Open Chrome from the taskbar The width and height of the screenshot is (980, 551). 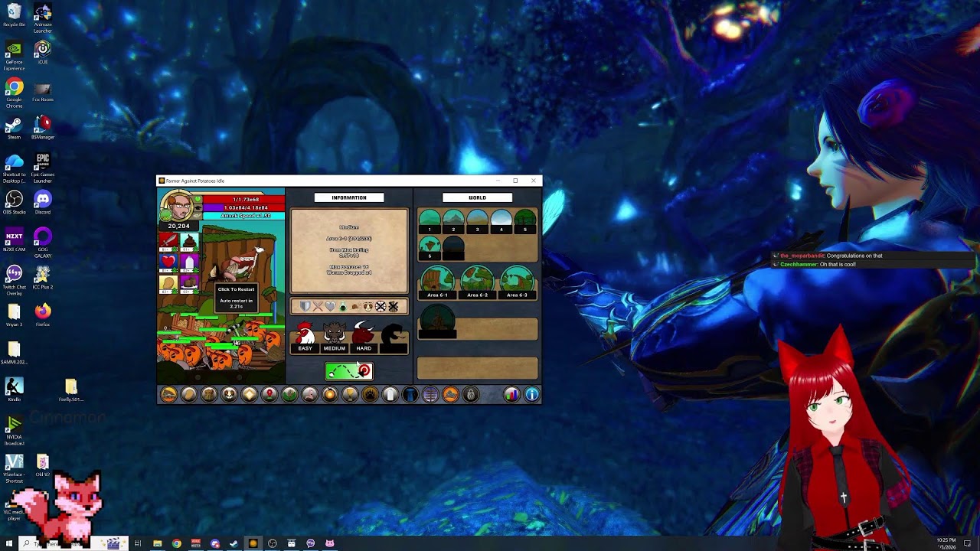177,543
